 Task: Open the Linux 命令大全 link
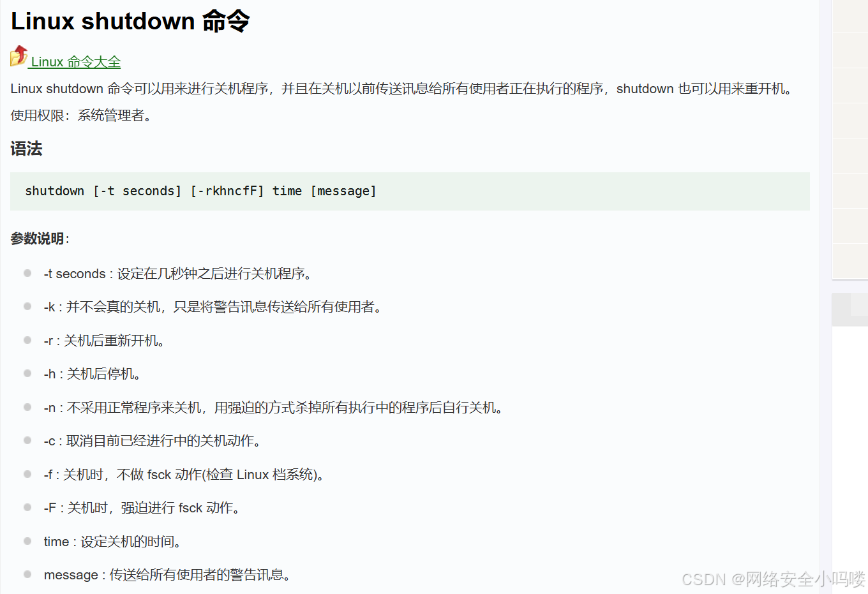75,61
